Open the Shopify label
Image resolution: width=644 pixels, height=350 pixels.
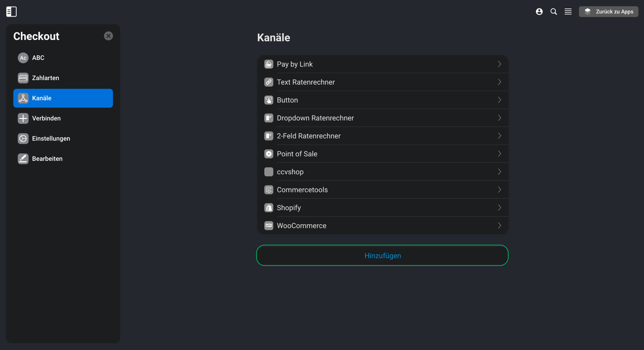pos(289,208)
